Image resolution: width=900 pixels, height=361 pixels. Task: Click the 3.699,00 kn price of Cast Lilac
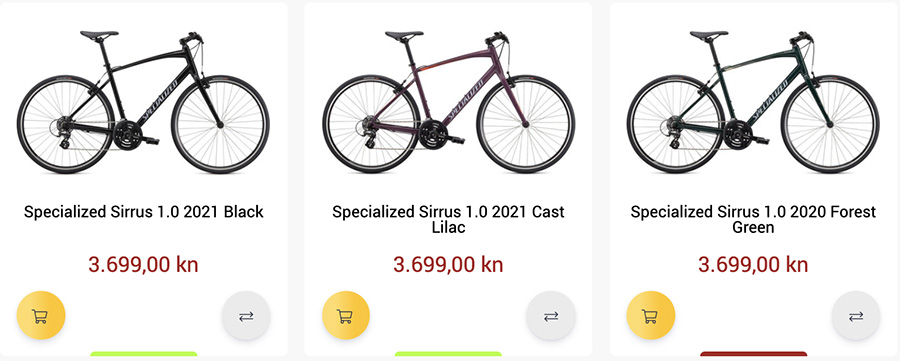click(x=448, y=265)
